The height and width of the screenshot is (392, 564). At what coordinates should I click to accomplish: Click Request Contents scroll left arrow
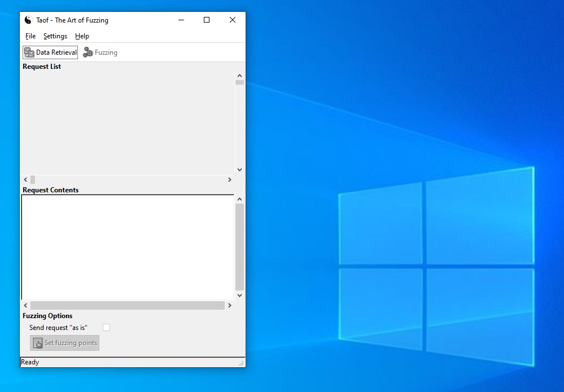tap(25, 305)
